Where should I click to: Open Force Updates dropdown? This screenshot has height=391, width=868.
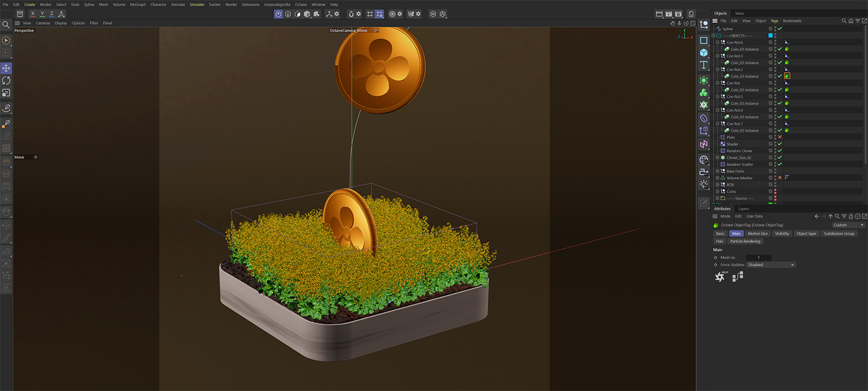(771, 265)
